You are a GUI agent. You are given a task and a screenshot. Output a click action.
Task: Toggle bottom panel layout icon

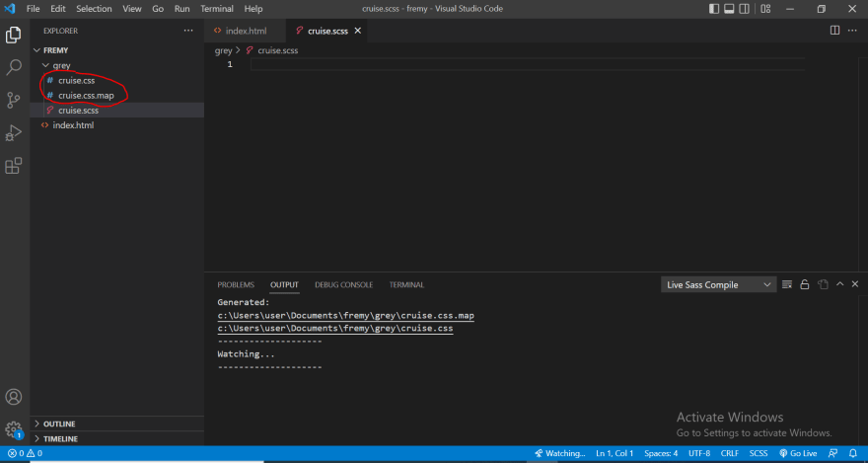(x=729, y=9)
